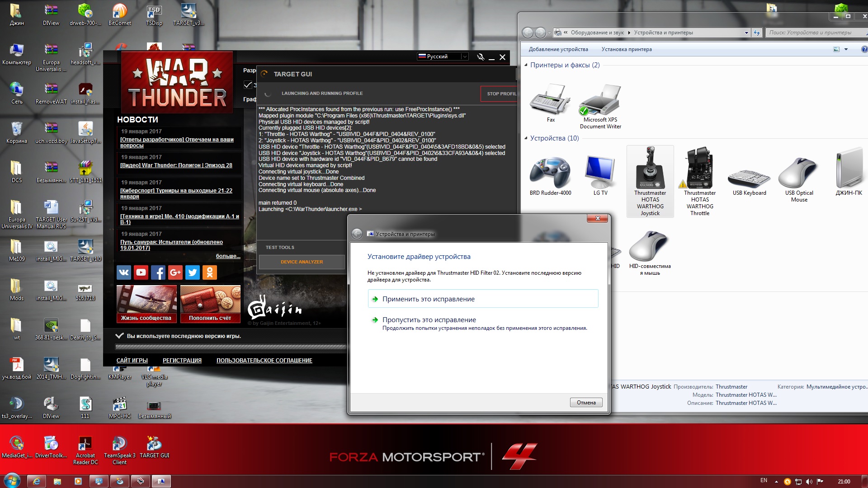This screenshot has height=488, width=868.
Task: Open Acrobat Reader DC desktop icon
Action: [85, 450]
